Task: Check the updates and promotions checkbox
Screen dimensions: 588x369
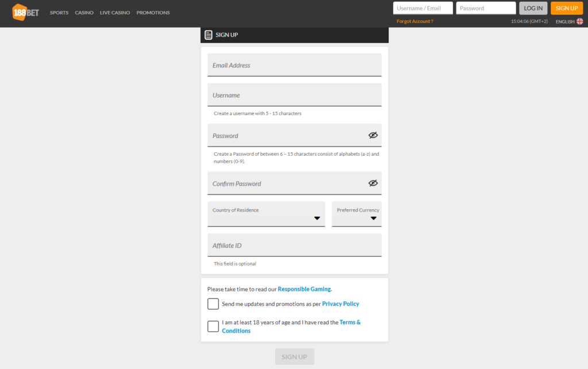Action: [213, 303]
